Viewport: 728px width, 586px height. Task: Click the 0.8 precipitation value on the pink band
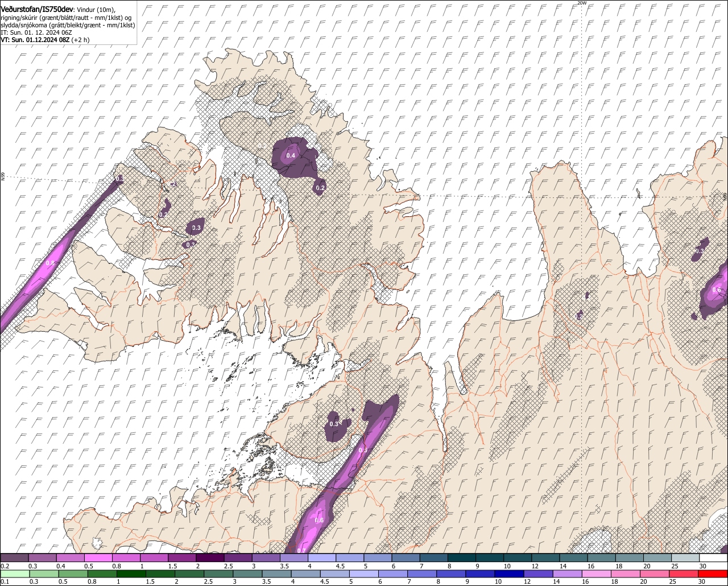[50, 263]
